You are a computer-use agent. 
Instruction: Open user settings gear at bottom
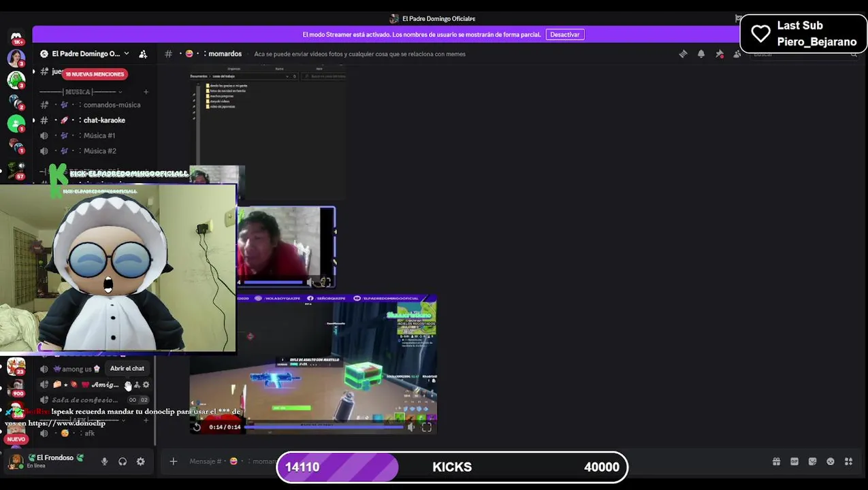[x=140, y=461]
